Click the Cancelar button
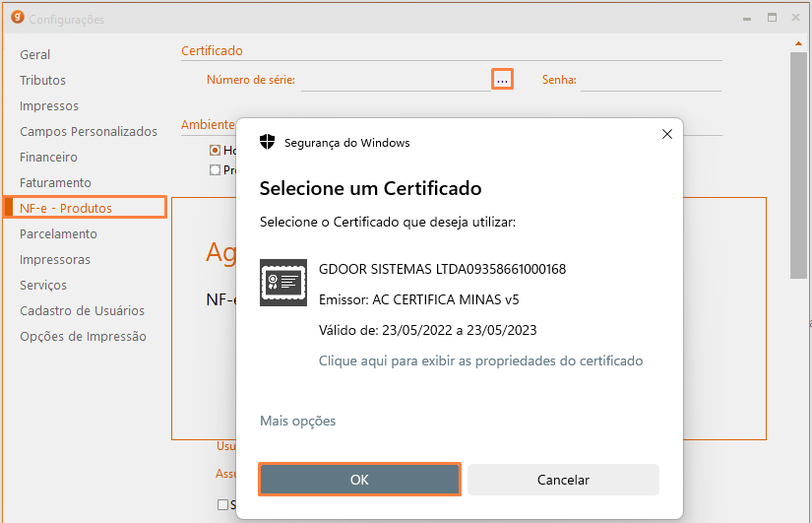The height and width of the screenshot is (523, 812). click(x=563, y=480)
